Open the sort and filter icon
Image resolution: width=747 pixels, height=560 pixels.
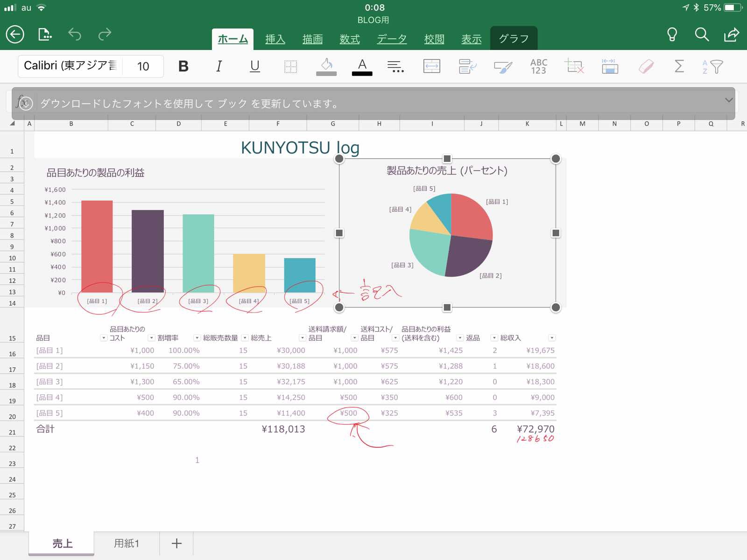click(x=713, y=67)
